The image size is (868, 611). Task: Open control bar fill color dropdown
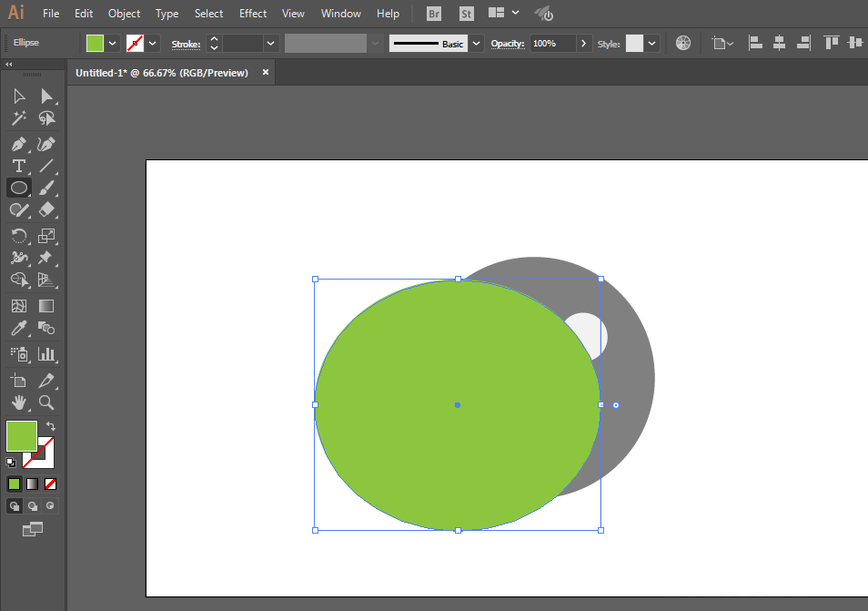tap(113, 43)
